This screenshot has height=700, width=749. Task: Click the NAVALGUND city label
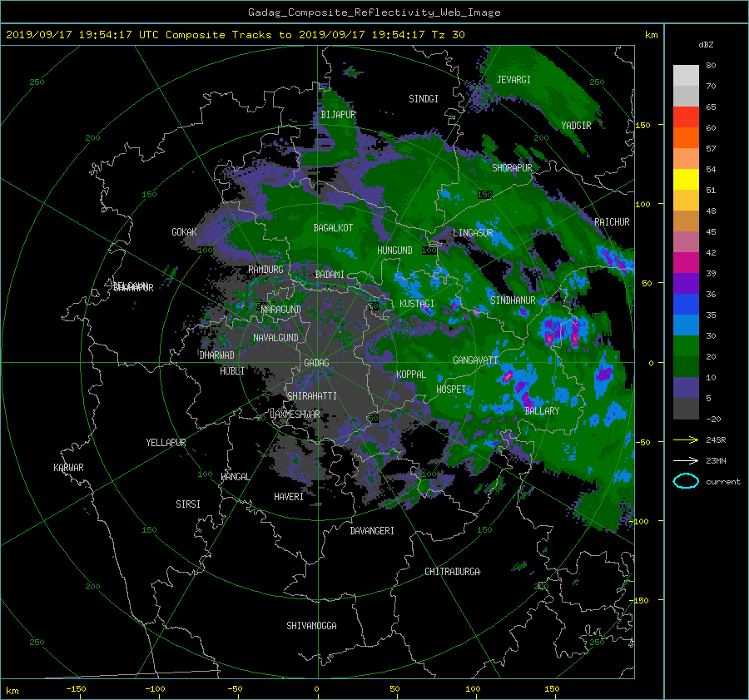[275, 338]
